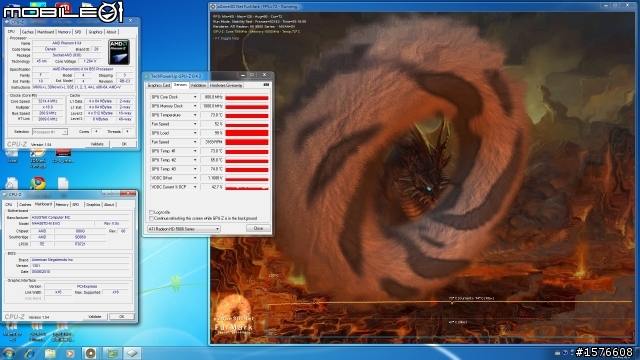Click the GPU-Z title bar icon
This screenshot has width=640, height=360.
(x=147, y=76)
